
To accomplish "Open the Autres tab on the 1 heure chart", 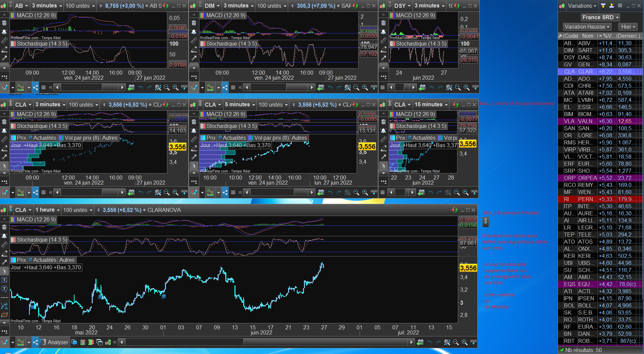I will [x=67, y=260].
